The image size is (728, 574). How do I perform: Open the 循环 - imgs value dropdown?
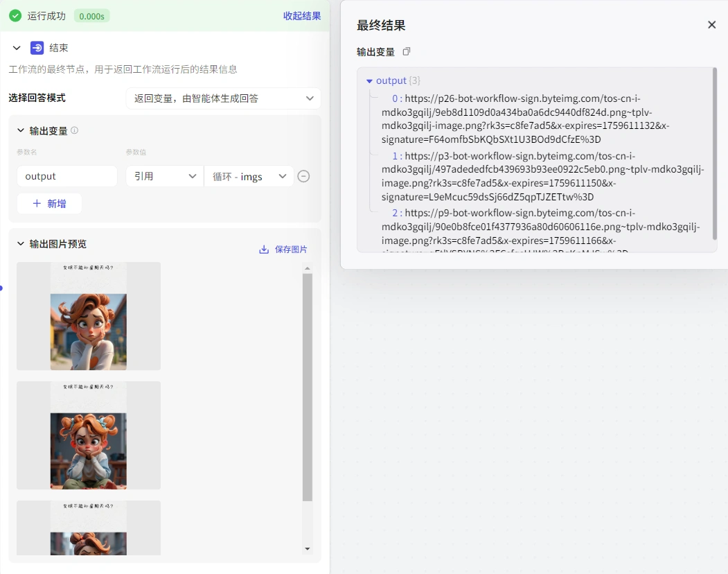click(249, 176)
